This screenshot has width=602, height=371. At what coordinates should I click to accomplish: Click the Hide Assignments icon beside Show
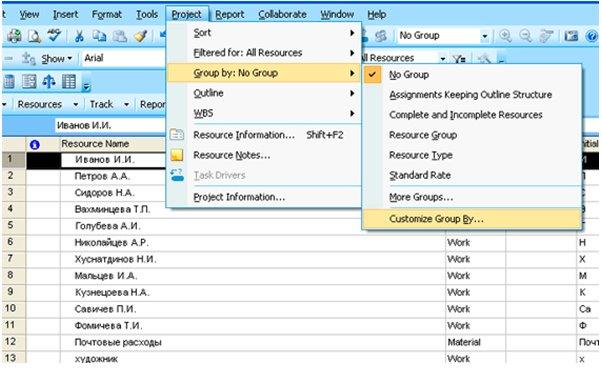[x=29, y=59]
